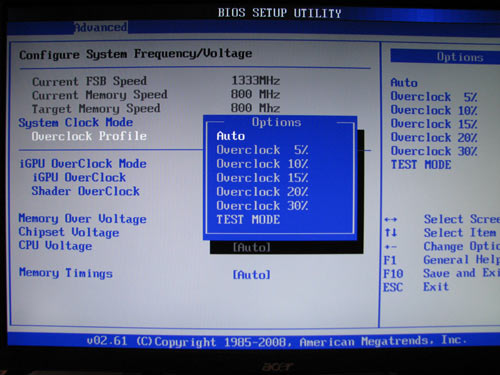Click the F1 General Help key hint
500x375 pixels.
click(x=442, y=260)
